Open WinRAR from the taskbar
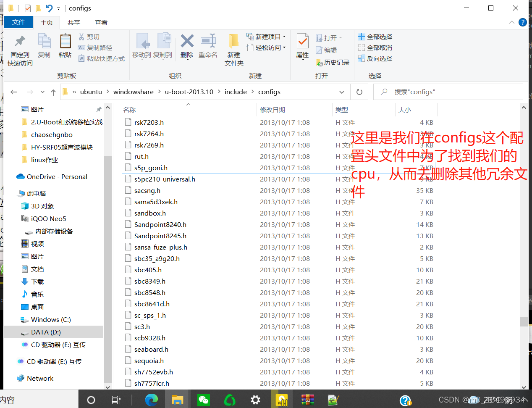Screen dimensions: 532x408 tap(308, 400)
